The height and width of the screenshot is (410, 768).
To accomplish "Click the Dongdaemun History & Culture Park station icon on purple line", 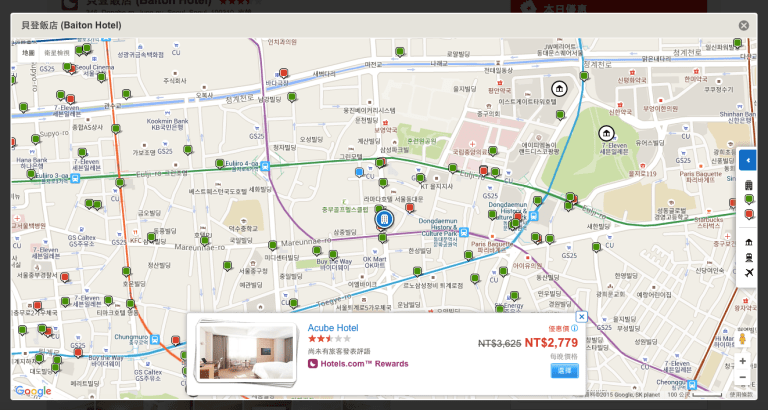I will pyautogui.click(x=463, y=232).
